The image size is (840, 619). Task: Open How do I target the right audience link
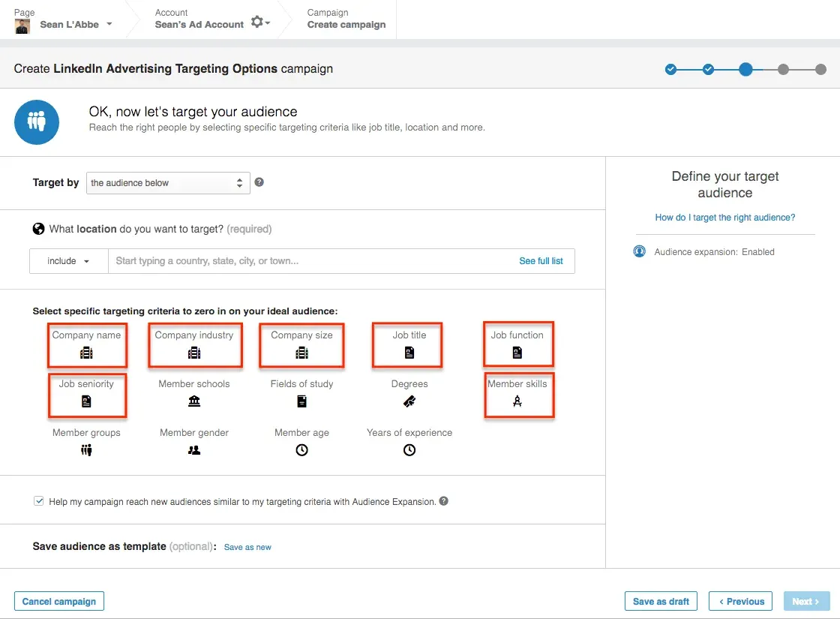click(724, 217)
